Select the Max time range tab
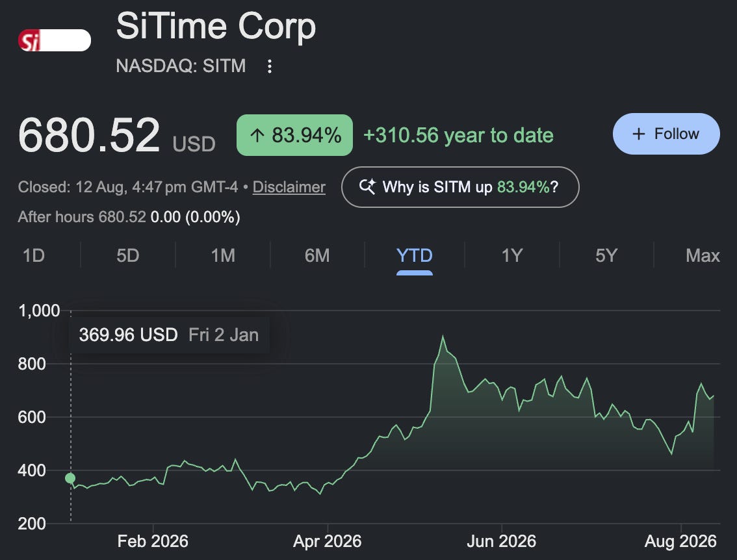The height and width of the screenshot is (560, 737). (x=703, y=256)
